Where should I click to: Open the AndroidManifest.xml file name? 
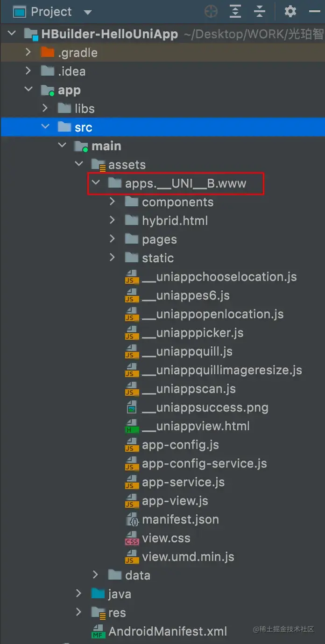coord(168,631)
